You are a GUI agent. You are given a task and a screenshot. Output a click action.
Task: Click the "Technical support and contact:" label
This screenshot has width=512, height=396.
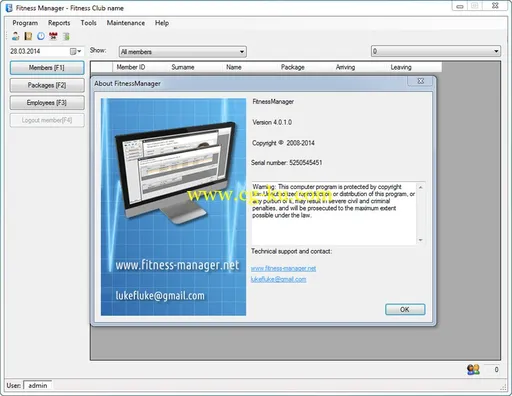[291, 251]
